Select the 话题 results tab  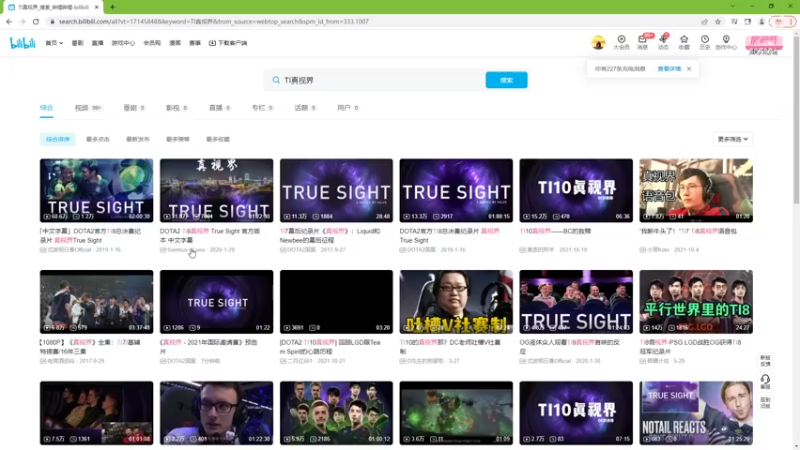pyautogui.click(x=305, y=108)
